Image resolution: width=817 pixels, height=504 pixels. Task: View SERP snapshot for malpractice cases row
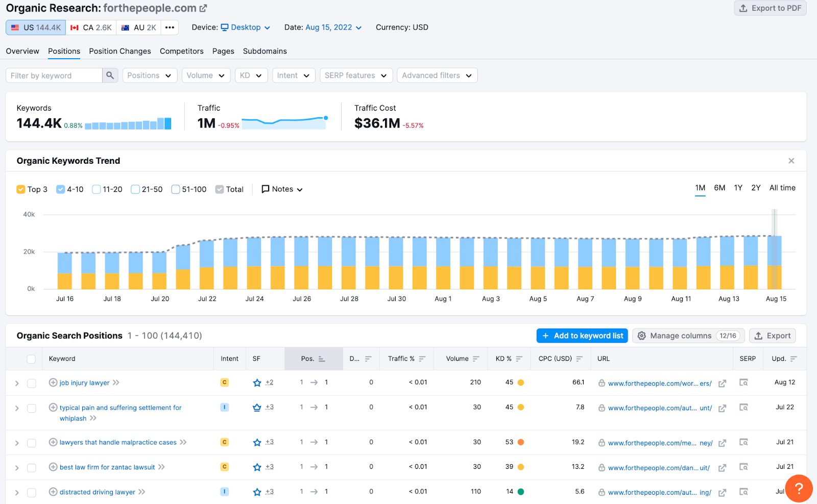tap(744, 442)
